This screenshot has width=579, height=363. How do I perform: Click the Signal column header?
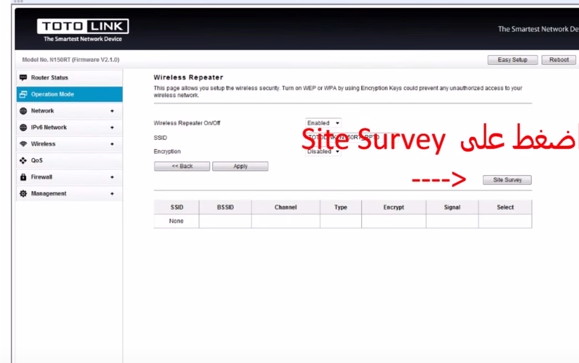click(x=452, y=207)
